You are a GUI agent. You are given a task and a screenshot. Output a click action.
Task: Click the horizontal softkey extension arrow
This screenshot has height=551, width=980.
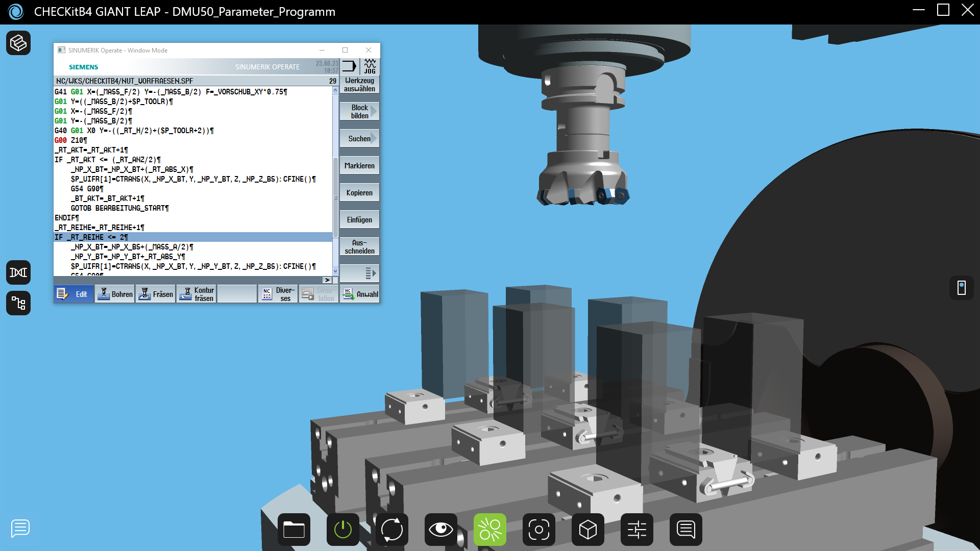click(x=327, y=280)
